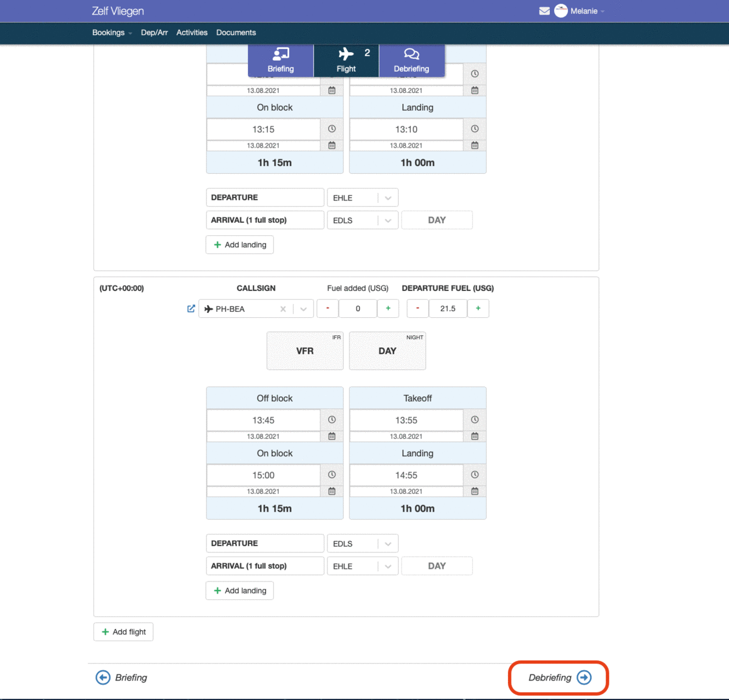Edit the 13:45 Off block time
The image size is (729, 700).
264,420
